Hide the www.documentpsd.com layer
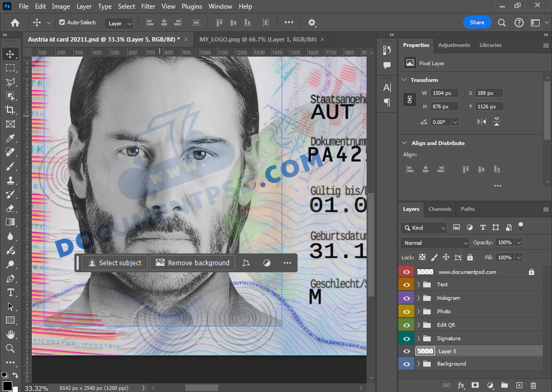The height and width of the screenshot is (392, 552). point(406,272)
